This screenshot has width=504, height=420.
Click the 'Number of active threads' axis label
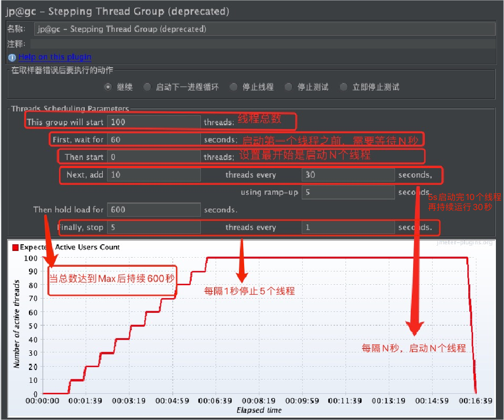(16, 324)
